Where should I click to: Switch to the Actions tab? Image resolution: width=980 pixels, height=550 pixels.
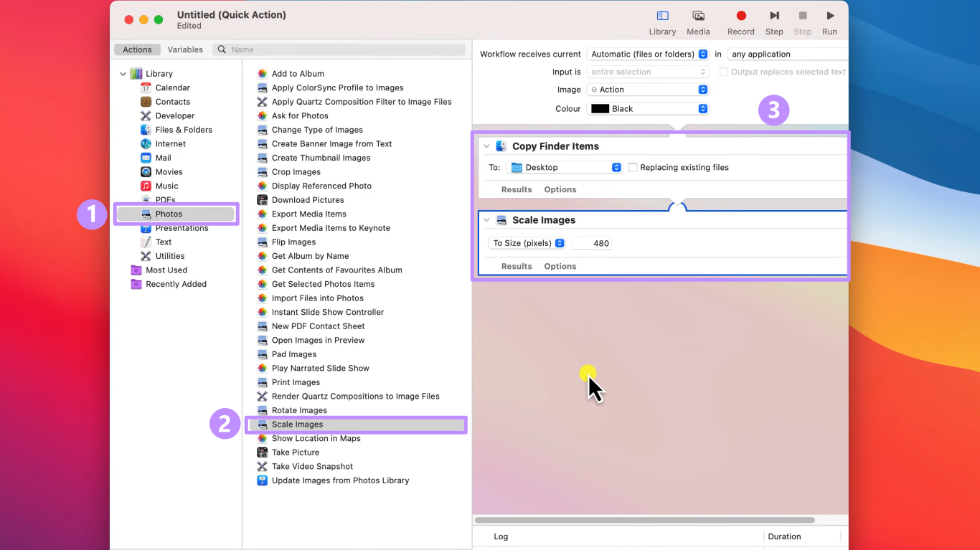137,49
